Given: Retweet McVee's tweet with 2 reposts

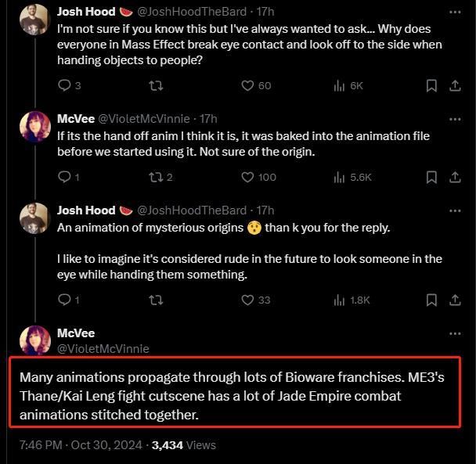Looking at the screenshot, I should click(156, 177).
